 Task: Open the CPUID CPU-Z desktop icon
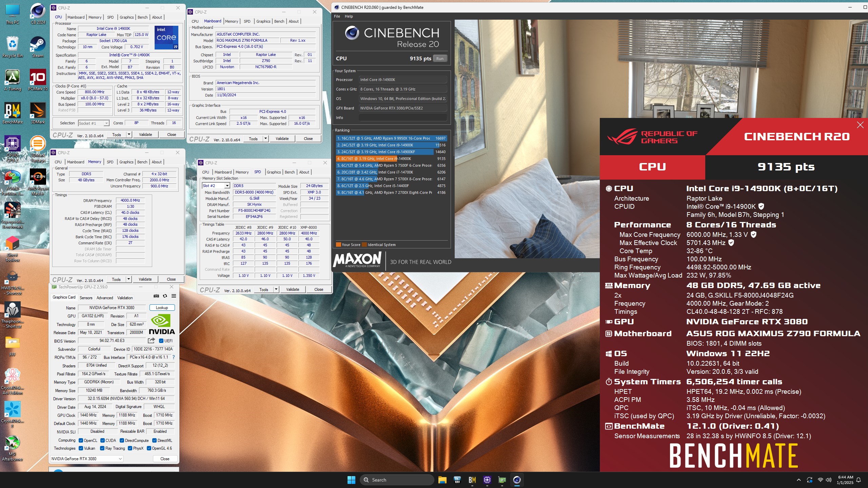13,148
